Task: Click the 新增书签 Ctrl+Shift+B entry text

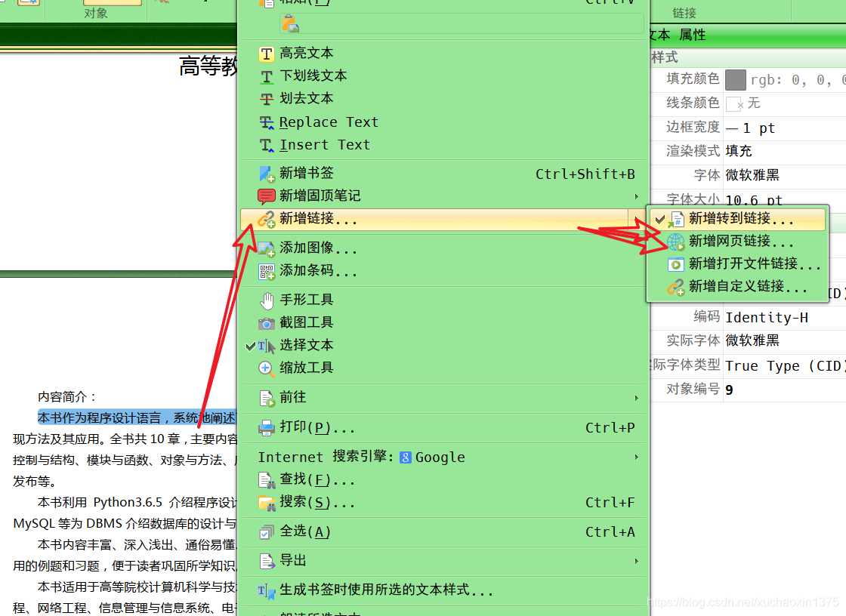Action: (307, 173)
